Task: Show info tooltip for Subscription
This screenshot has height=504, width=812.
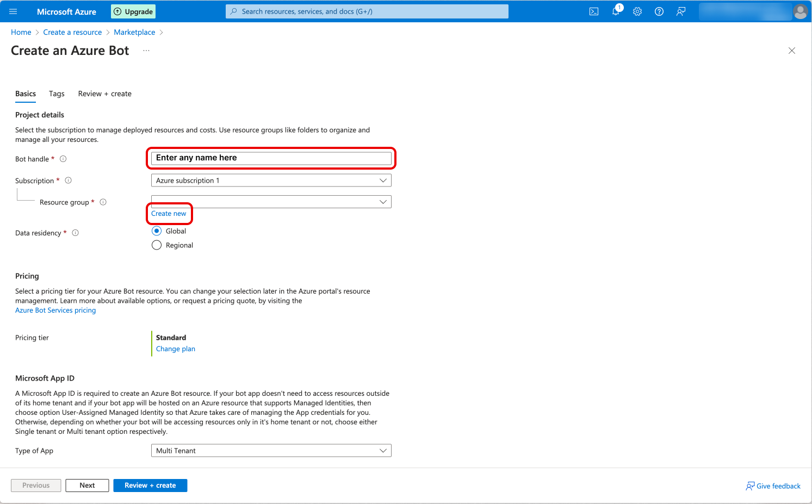Action: [68, 181]
